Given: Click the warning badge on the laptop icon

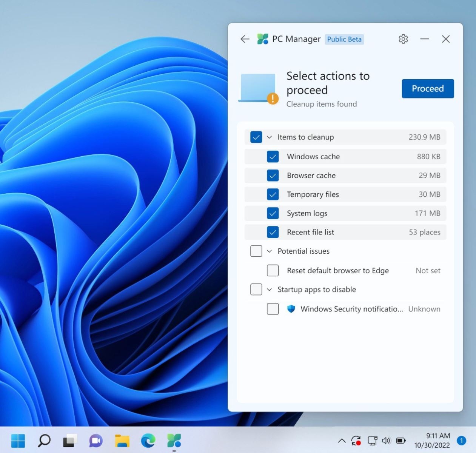Looking at the screenshot, I should pos(273,98).
